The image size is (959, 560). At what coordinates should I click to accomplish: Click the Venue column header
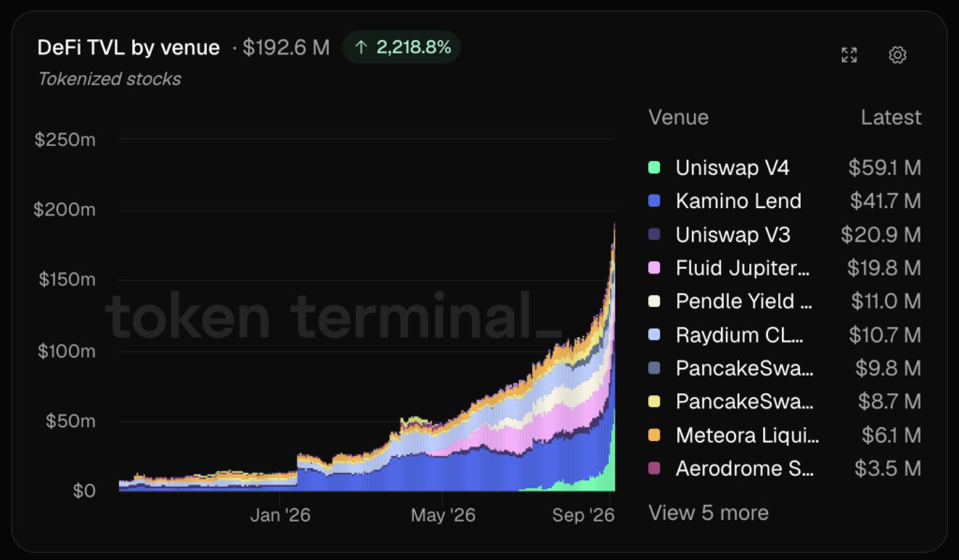[x=678, y=117]
